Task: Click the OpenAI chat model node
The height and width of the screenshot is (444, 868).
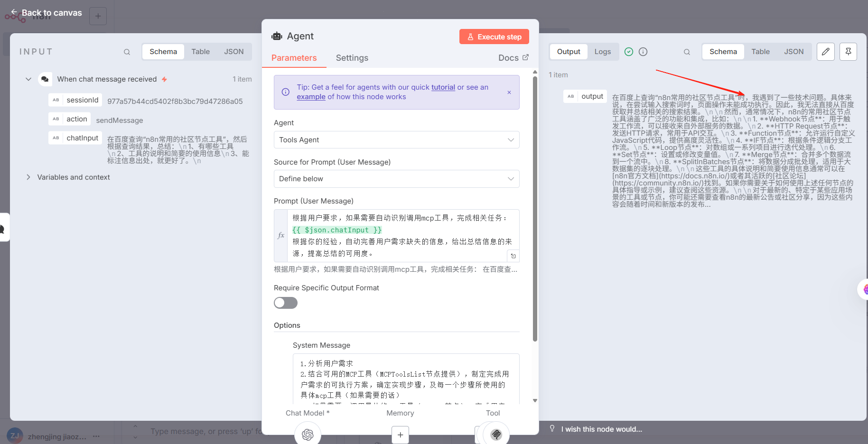Action: (308, 434)
